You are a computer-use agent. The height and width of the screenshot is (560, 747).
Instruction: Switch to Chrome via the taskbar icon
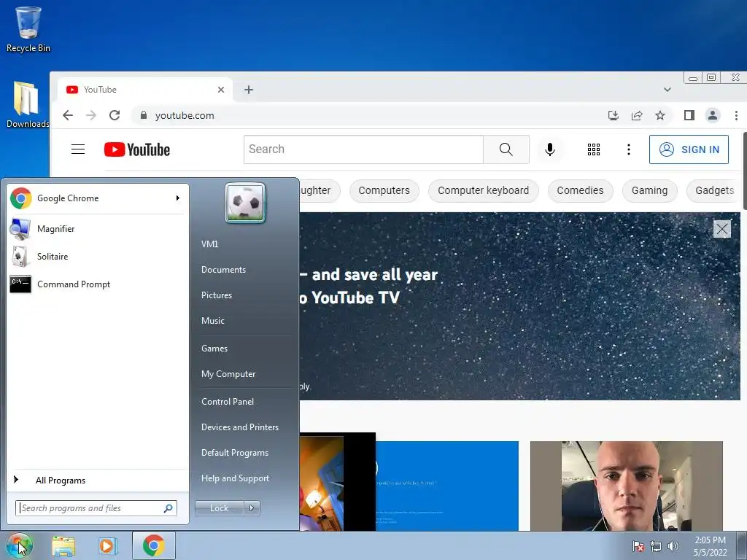tap(153, 545)
